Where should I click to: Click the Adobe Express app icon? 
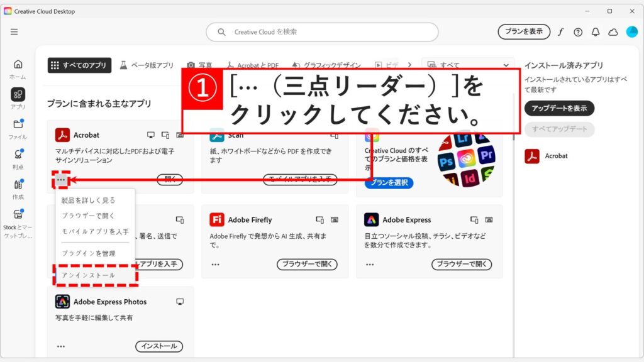371,219
